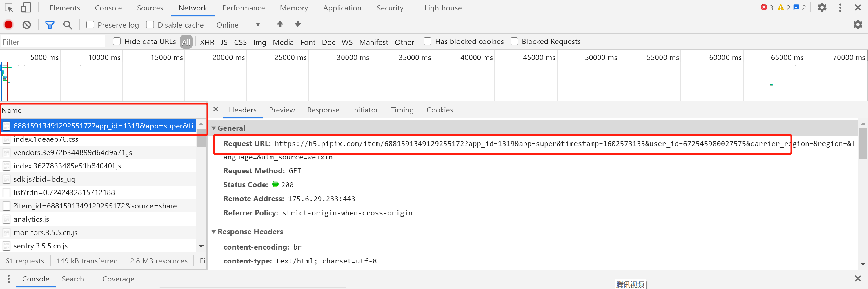Filter requests by Doc

tap(328, 42)
